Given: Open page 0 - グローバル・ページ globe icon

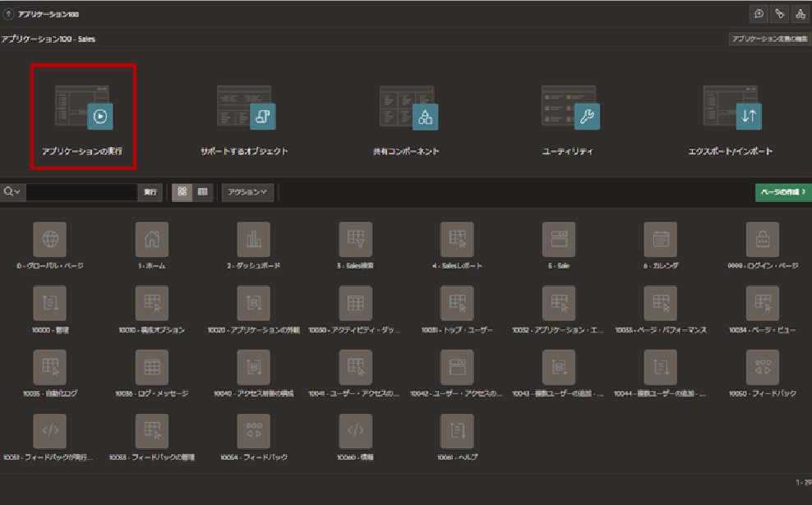Looking at the screenshot, I should pyautogui.click(x=50, y=239).
